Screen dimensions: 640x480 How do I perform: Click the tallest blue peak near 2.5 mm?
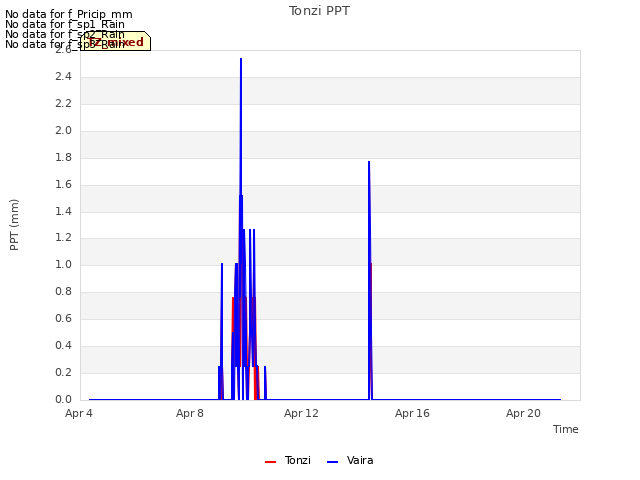pos(241,60)
